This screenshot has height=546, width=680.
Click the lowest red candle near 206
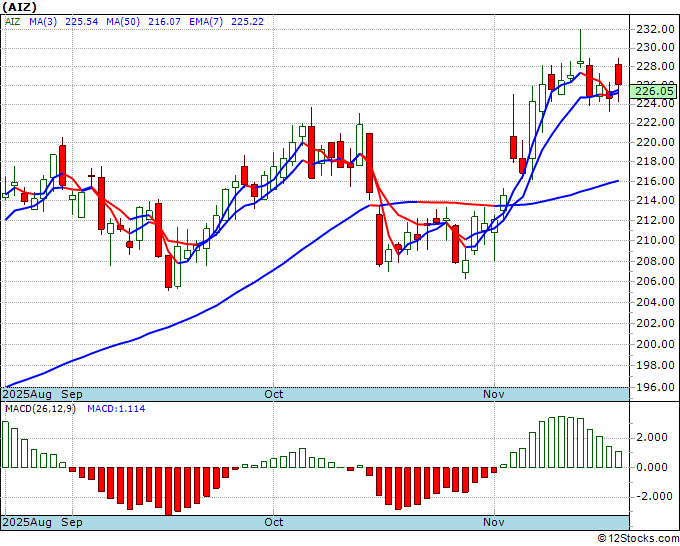pos(168,271)
